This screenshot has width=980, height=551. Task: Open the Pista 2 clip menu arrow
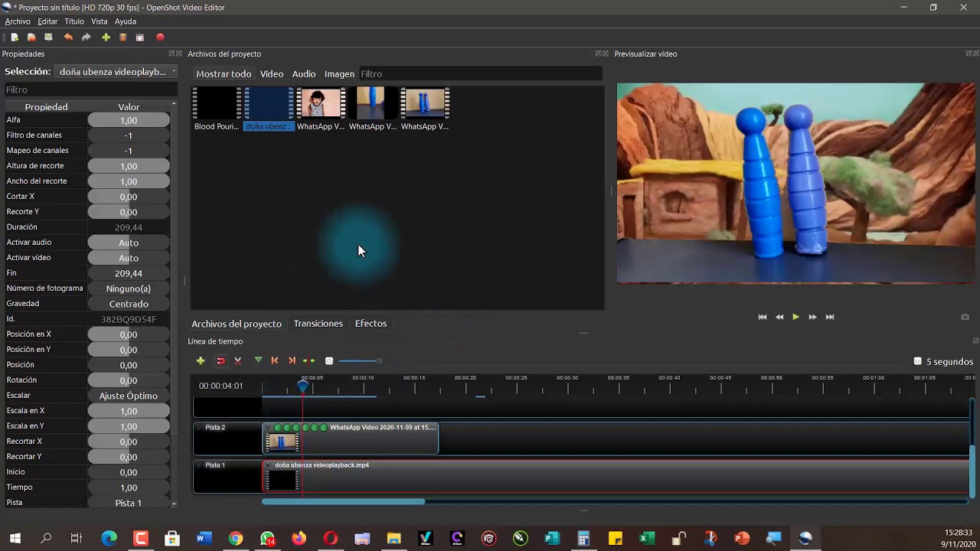(x=268, y=428)
